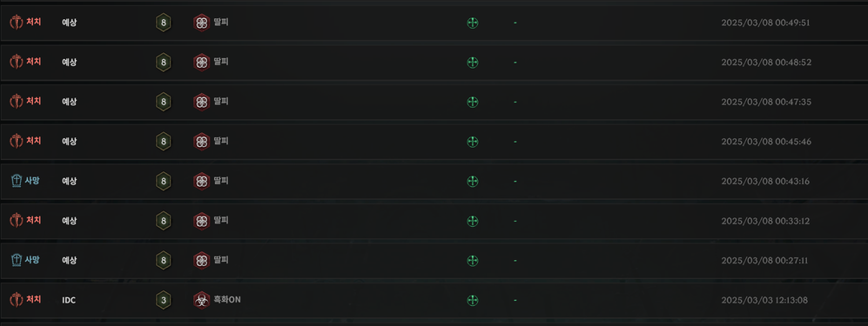Click the 흑화ON biohazard guild emblem

pyautogui.click(x=201, y=300)
